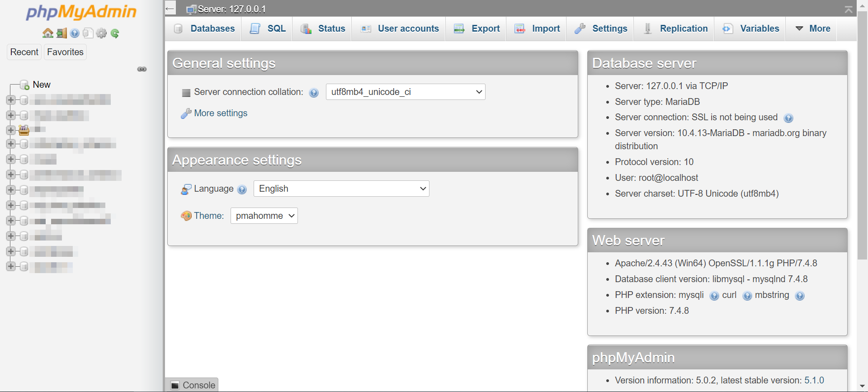Click text 'PHP version: 7.4.8'
Screen dimensions: 868x392
(x=652, y=311)
